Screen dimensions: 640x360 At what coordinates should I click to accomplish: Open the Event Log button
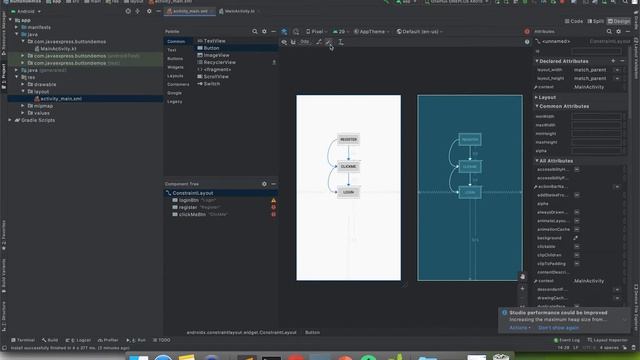(x=567, y=340)
